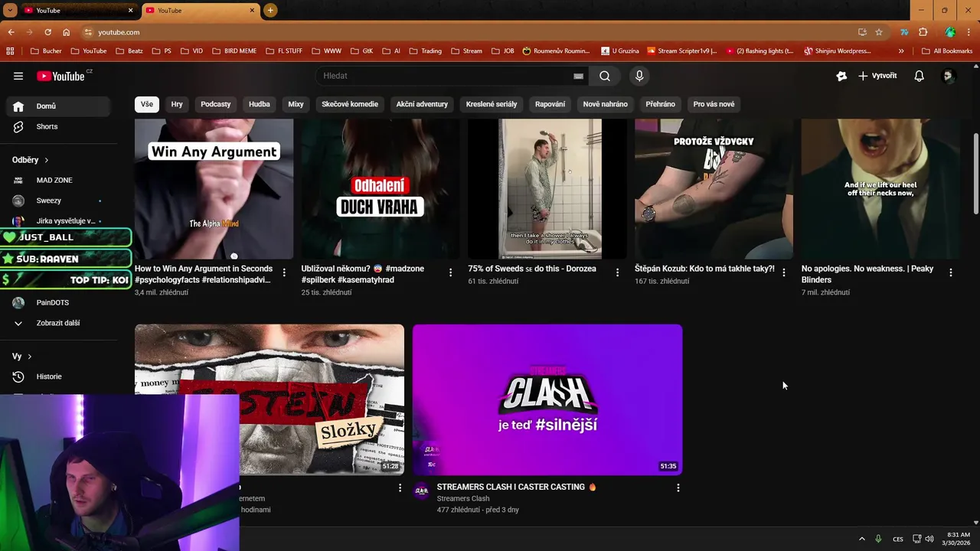980x551 pixels.
Task: Click the Vytvořit create button
Action: tap(877, 76)
